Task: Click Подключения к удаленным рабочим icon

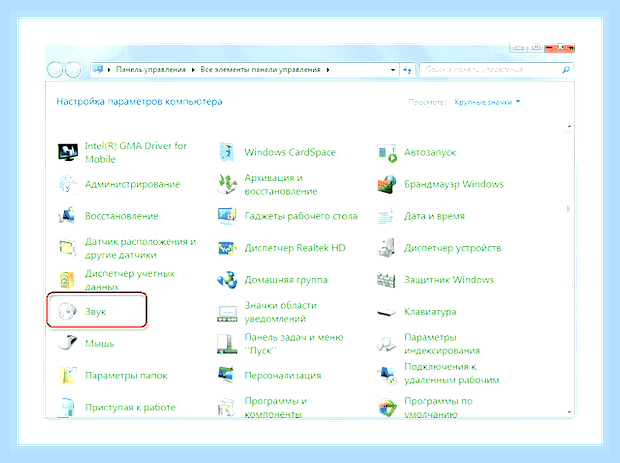Action: point(387,376)
